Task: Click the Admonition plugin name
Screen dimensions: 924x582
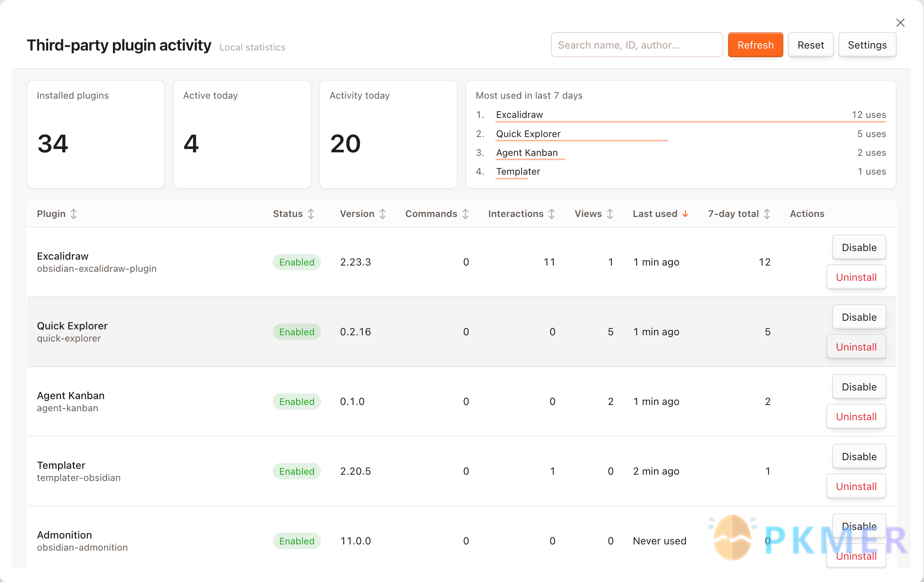Action: 64,535
